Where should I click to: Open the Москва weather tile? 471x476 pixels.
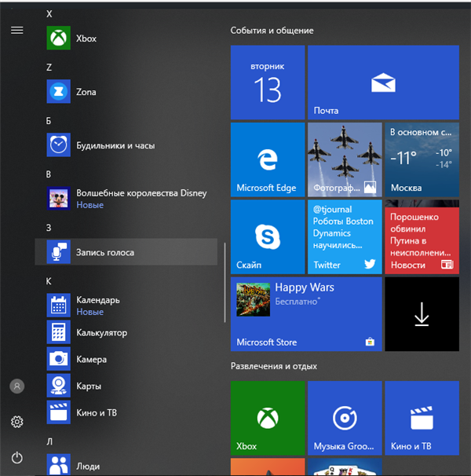click(422, 159)
